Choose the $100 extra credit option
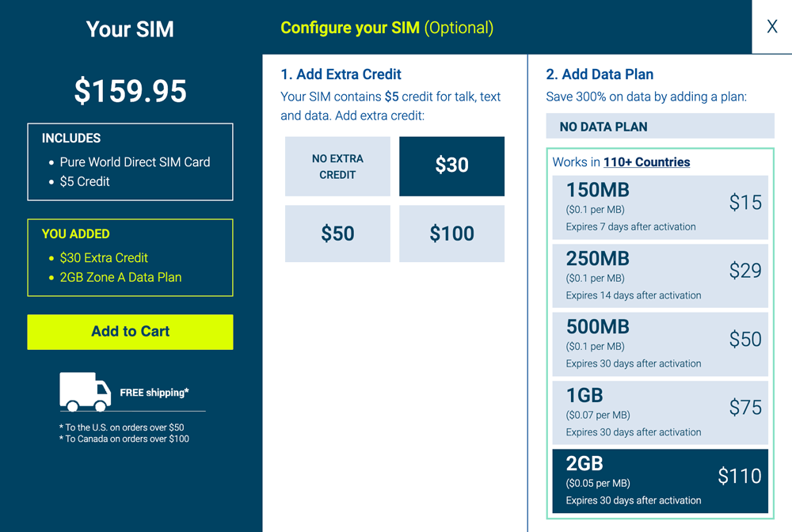The height and width of the screenshot is (532, 792). coord(451,234)
